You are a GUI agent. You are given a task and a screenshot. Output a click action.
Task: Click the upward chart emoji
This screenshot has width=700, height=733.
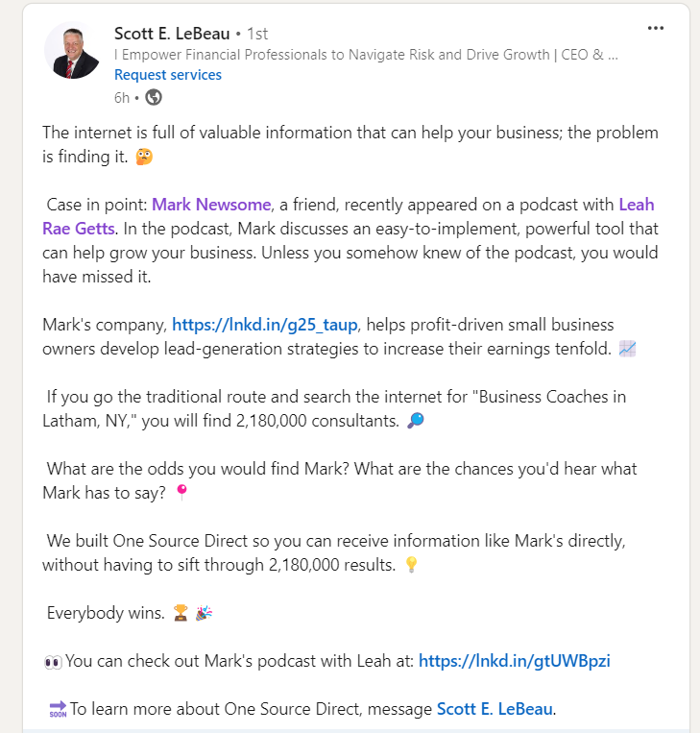[x=628, y=349]
